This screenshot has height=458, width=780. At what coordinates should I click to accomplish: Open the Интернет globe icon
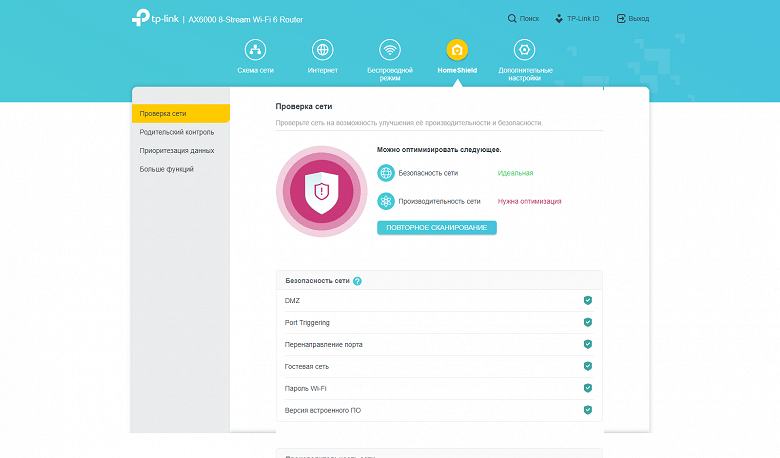tap(322, 50)
